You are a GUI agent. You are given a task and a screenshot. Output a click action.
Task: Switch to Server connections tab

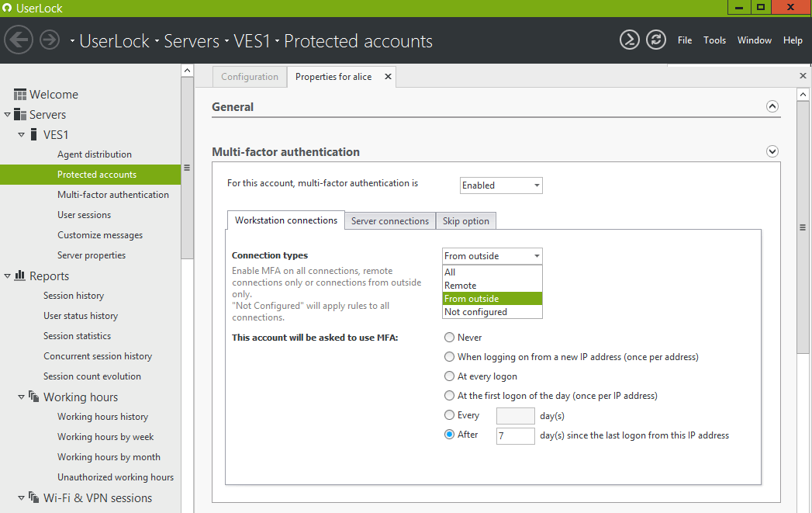[x=390, y=221]
